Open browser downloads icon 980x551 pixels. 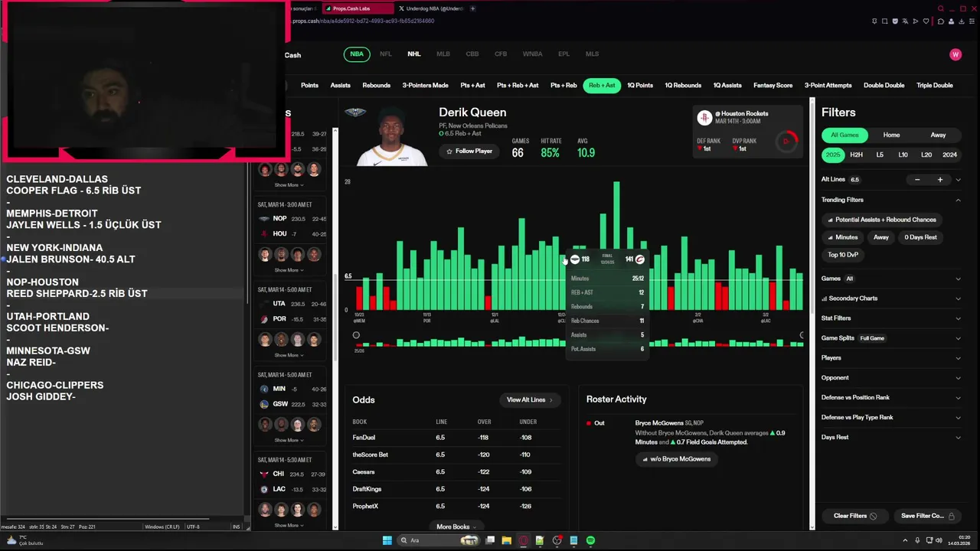(x=962, y=21)
